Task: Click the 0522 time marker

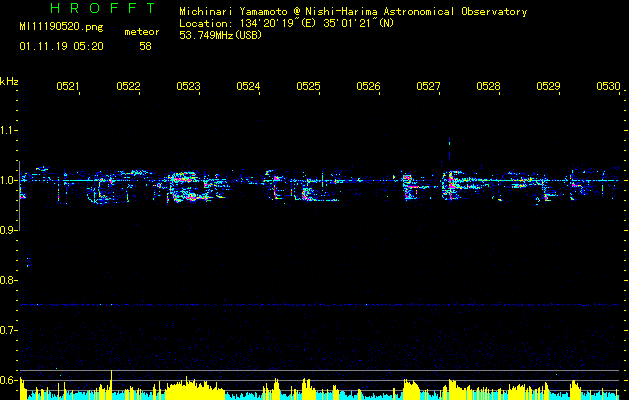Action: 128,86
